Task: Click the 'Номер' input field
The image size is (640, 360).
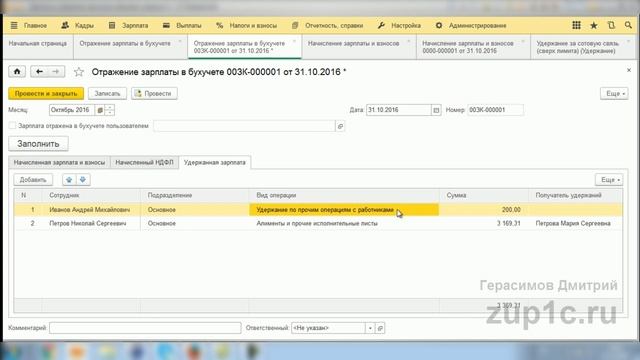Action: pos(495,110)
